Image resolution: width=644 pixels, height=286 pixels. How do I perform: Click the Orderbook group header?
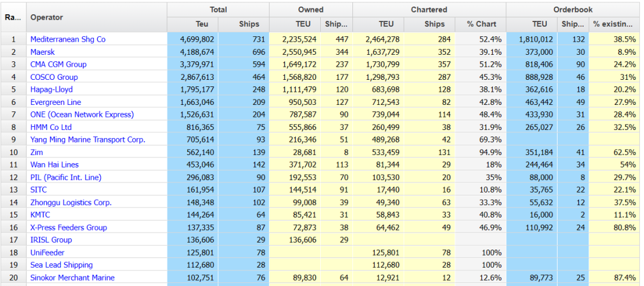click(573, 10)
